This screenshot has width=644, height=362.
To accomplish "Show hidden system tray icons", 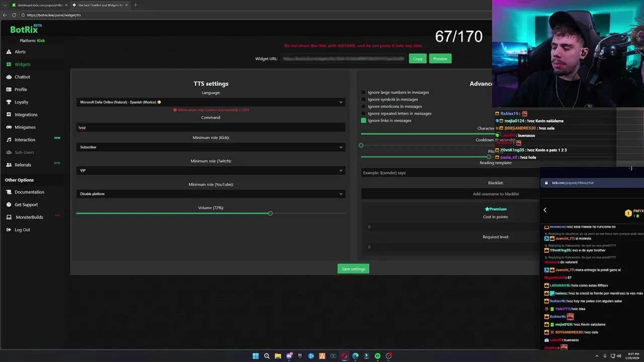I will click(597, 356).
